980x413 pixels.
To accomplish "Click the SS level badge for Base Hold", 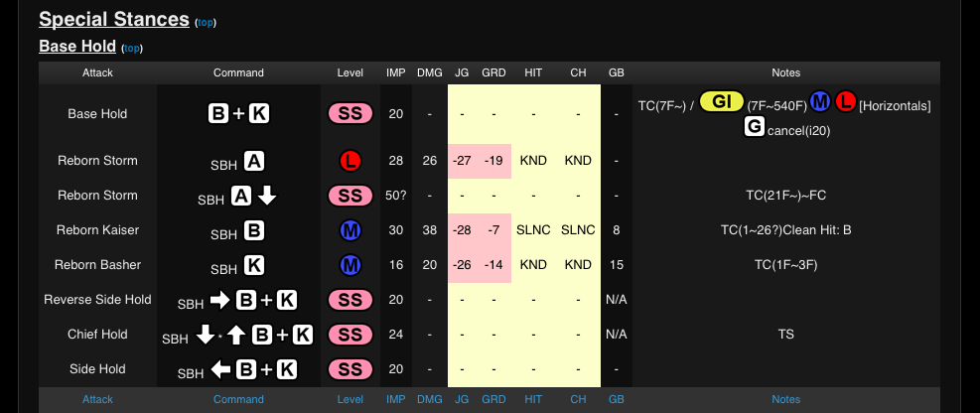I will [x=350, y=113].
